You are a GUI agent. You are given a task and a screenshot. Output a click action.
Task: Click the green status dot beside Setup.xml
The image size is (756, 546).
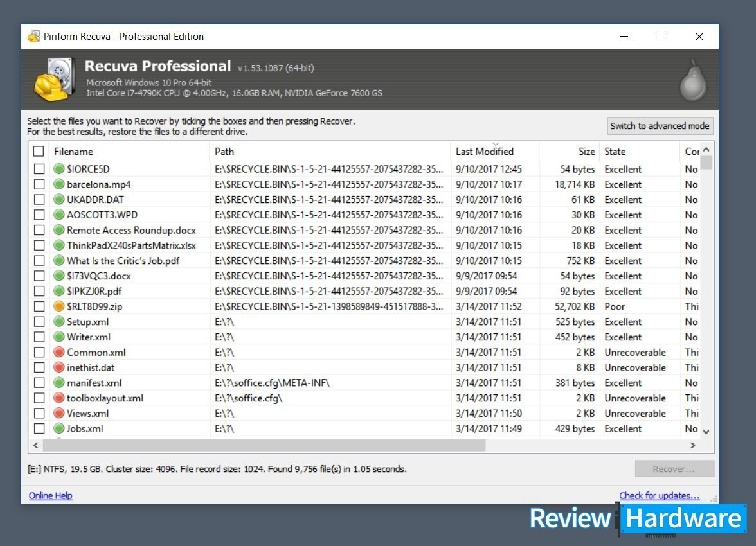pyautogui.click(x=59, y=322)
